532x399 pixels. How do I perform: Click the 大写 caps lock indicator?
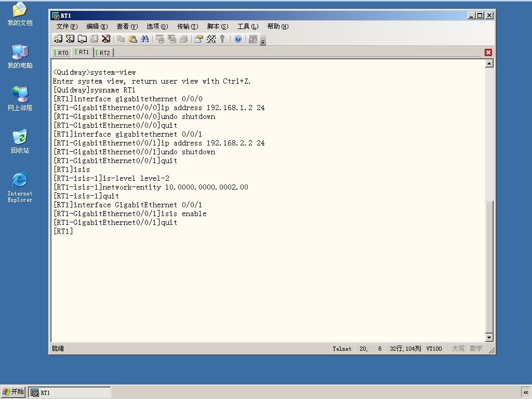458,349
